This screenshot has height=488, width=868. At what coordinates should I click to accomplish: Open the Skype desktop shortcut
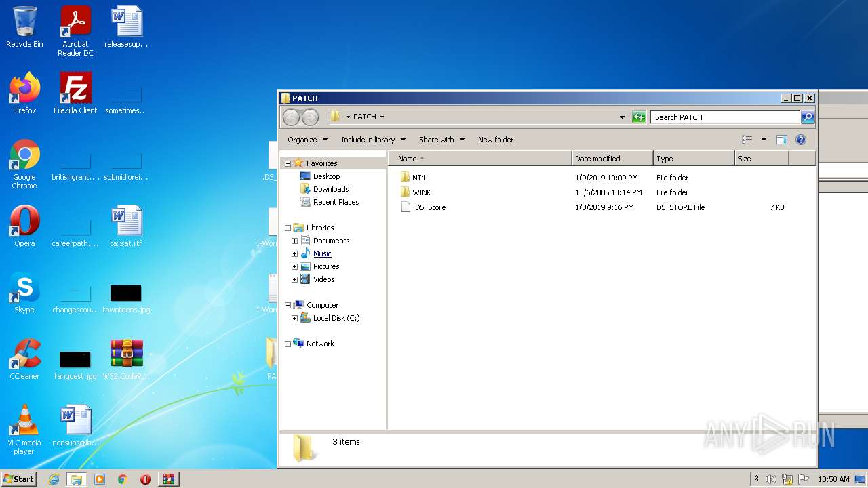click(24, 293)
